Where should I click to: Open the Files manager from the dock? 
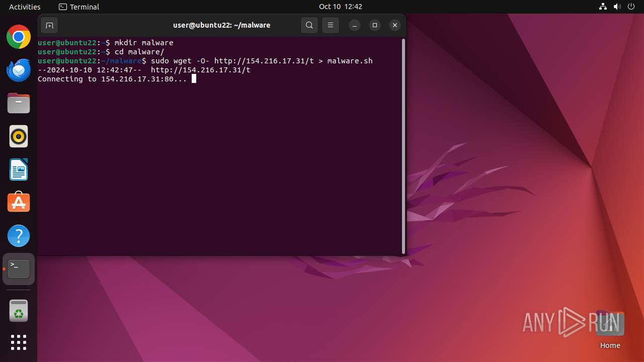[x=19, y=103]
